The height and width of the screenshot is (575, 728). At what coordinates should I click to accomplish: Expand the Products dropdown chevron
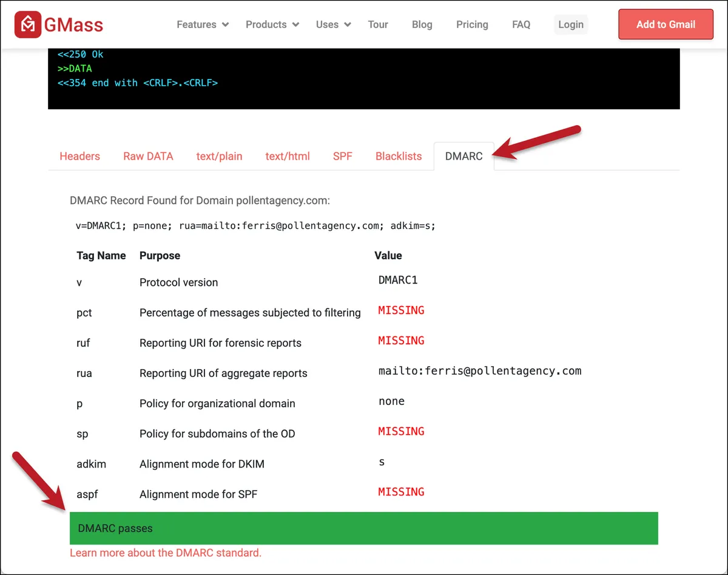295,25
